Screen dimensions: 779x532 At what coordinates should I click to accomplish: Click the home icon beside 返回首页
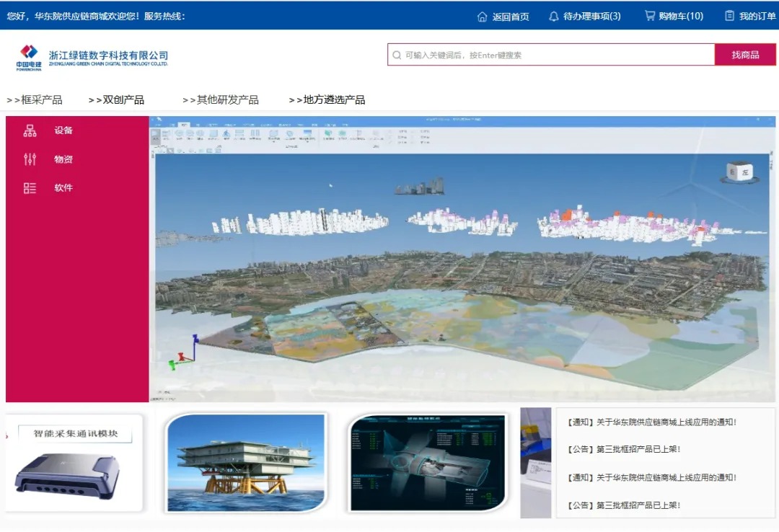coord(482,17)
